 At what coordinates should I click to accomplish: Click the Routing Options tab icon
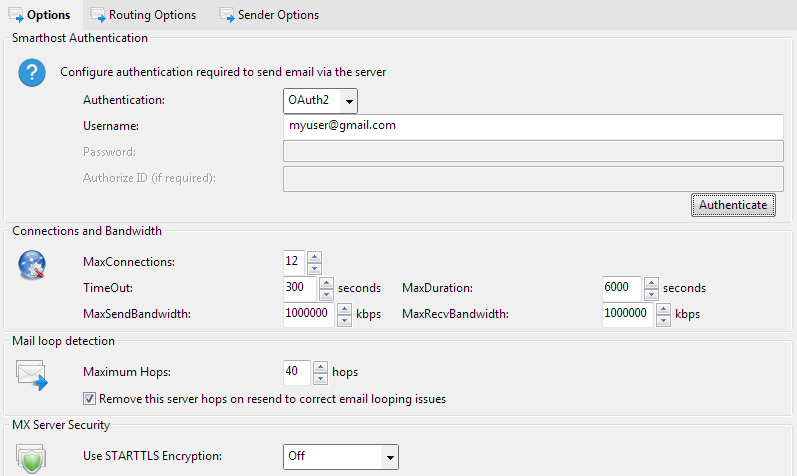tap(97, 15)
